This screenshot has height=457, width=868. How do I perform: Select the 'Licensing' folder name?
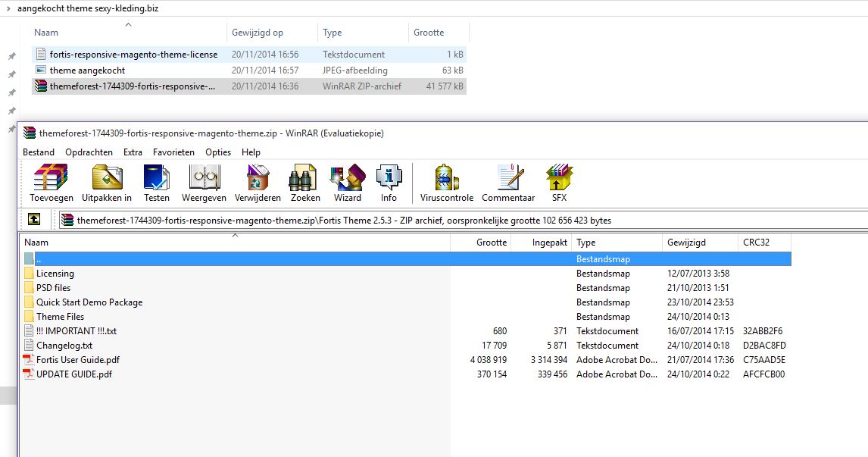[x=55, y=273]
